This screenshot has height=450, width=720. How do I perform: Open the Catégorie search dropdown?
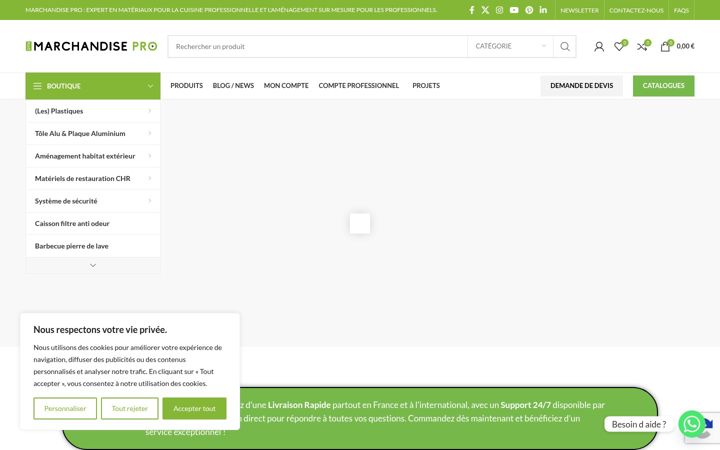[x=510, y=46]
